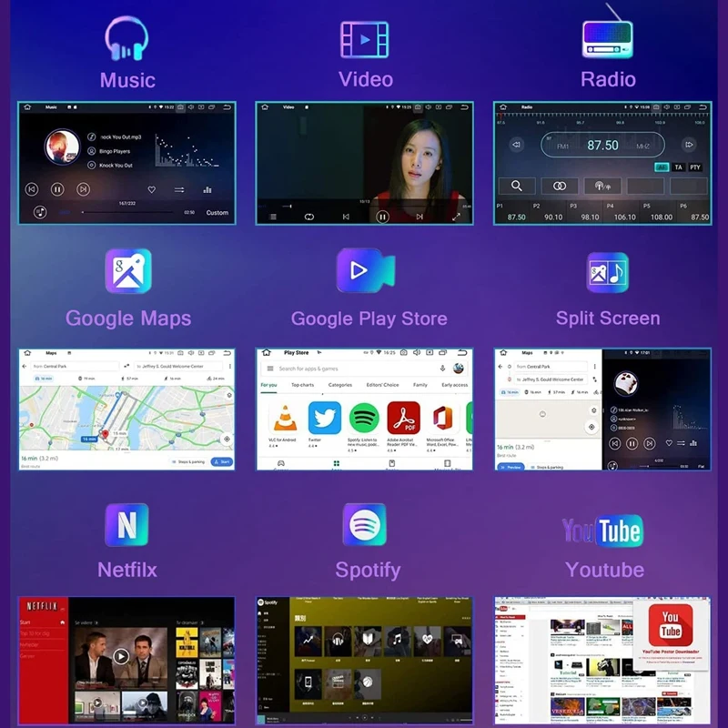Image resolution: width=728 pixels, height=728 pixels.
Task: Toggle the TA option in Radio
Action: [678, 167]
